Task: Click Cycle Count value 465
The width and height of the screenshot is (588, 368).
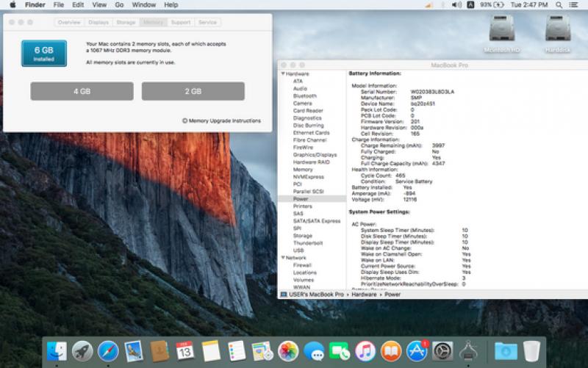Action: [x=400, y=176]
